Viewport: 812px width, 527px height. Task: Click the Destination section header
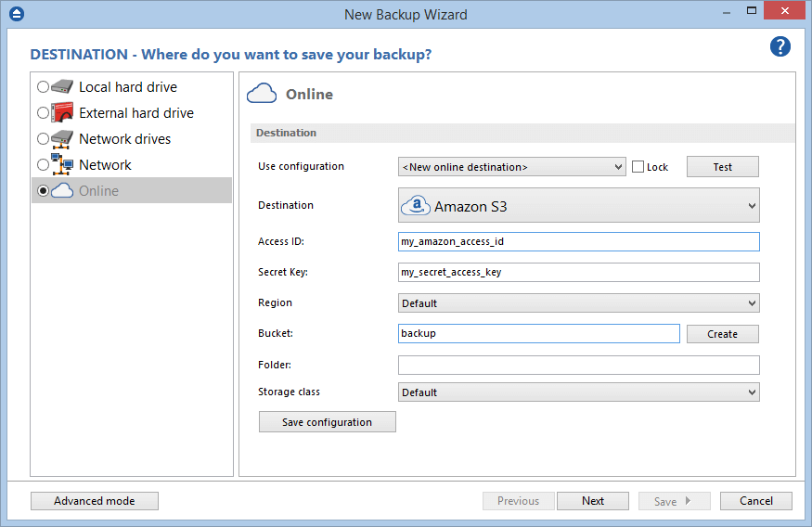click(x=522, y=133)
